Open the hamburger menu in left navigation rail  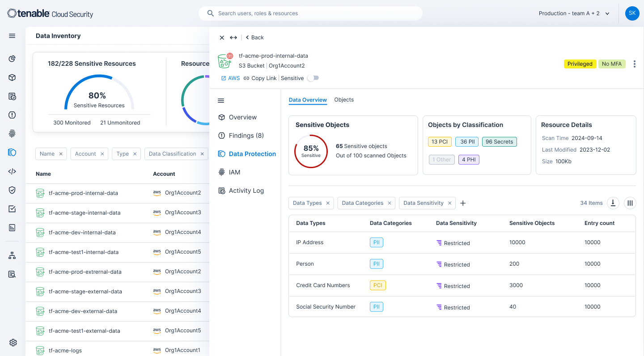point(12,36)
